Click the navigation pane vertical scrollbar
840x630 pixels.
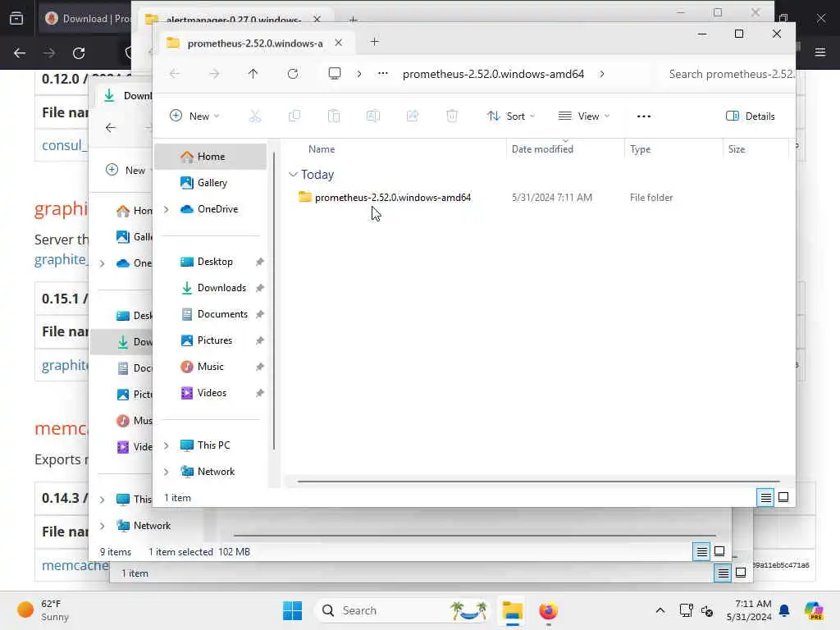click(x=274, y=302)
